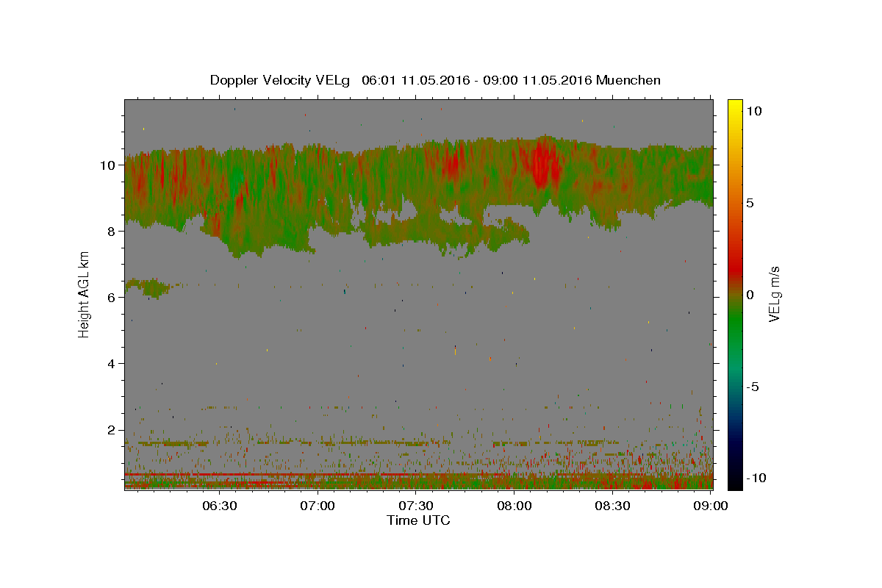Click the colorbar label 5
882x588 pixels.
click(x=751, y=203)
